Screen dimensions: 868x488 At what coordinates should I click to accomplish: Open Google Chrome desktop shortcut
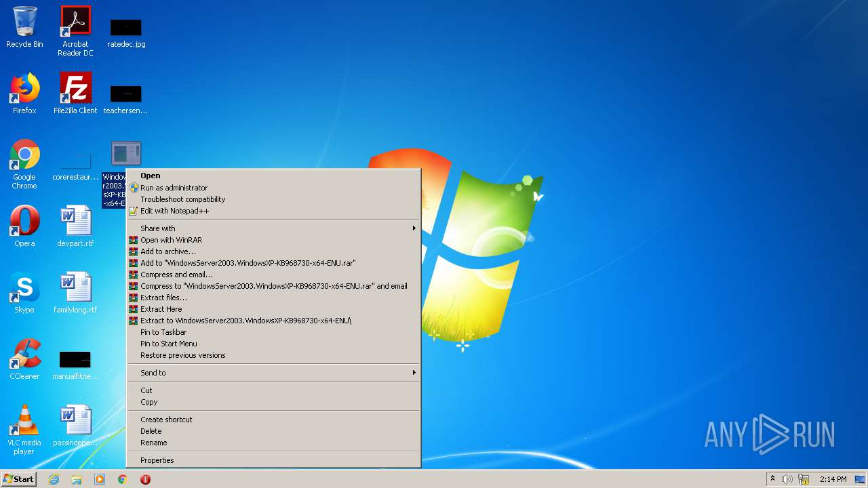24,164
